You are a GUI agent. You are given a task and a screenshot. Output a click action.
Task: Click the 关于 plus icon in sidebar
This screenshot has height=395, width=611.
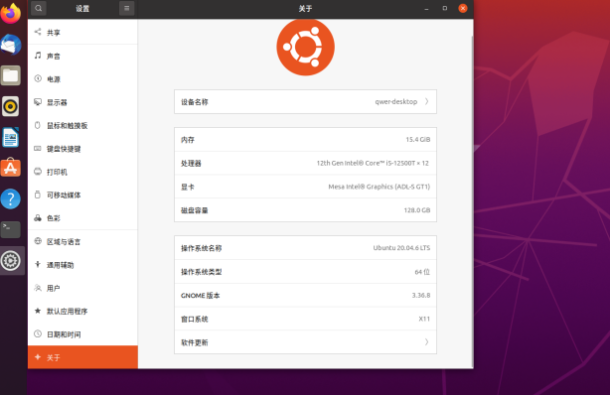[x=37, y=357]
